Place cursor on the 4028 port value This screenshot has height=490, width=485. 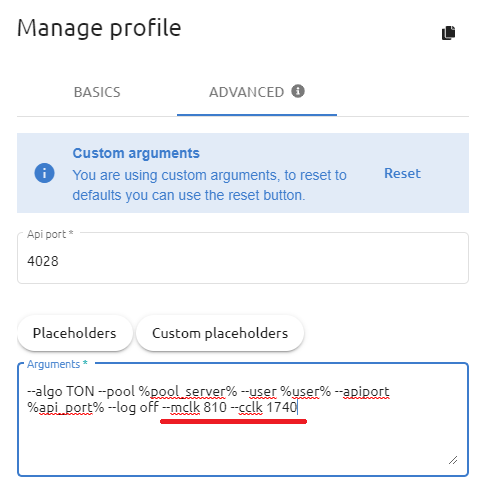click(x=43, y=261)
